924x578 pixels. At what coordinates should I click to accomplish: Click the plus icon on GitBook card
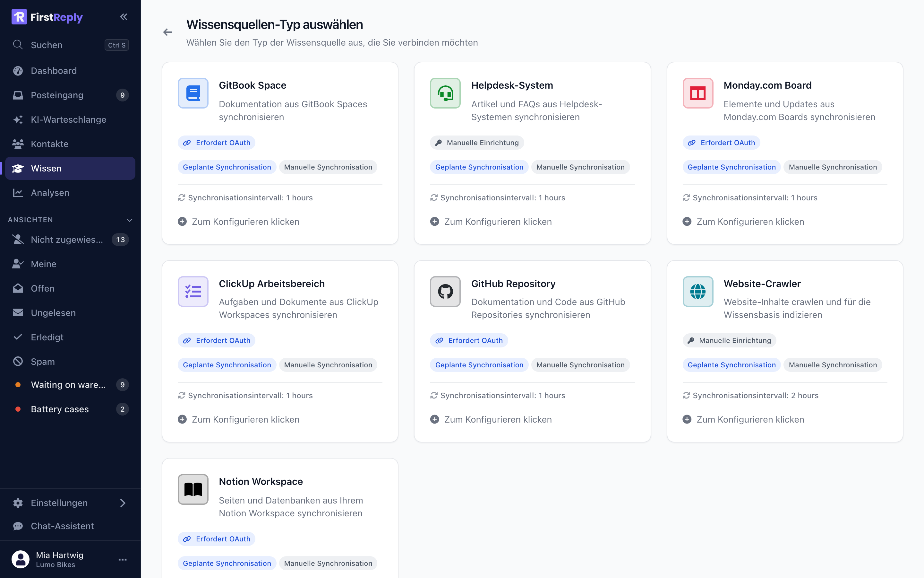pos(183,222)
